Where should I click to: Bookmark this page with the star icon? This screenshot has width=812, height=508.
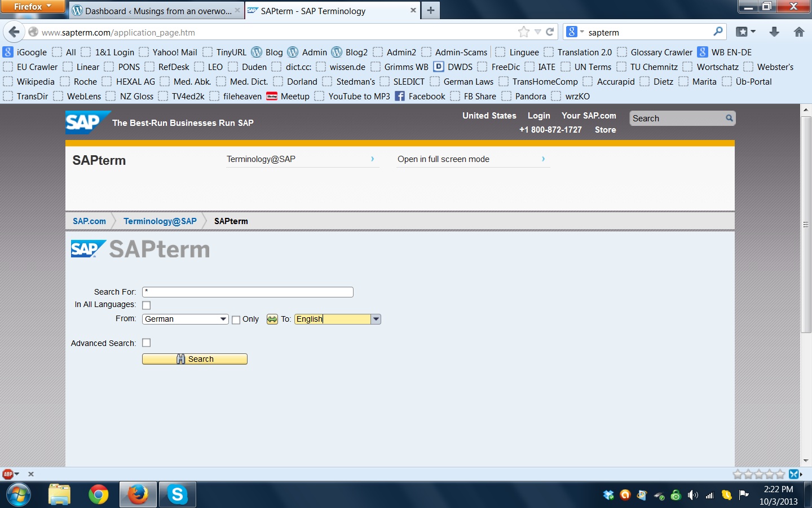pyautogui.click(x=523, y=32)
